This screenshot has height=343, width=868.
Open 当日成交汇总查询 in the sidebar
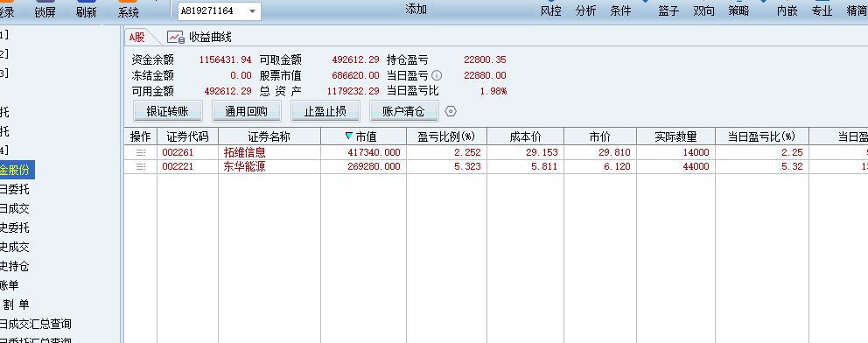click(x=36, y=325)
